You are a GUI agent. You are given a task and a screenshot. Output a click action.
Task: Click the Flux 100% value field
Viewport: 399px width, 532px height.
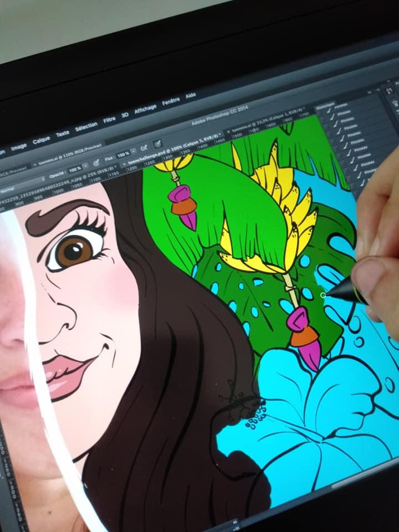pos(122,155)
